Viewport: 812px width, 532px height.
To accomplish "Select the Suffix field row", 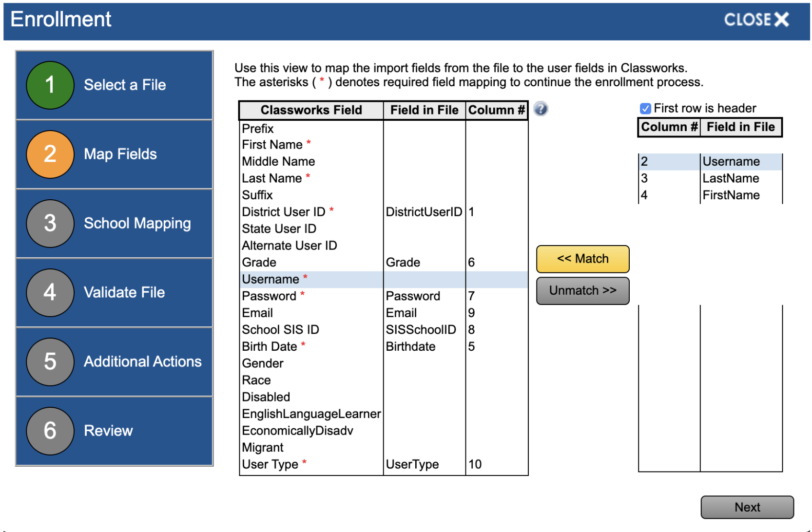I will (384, 195).
